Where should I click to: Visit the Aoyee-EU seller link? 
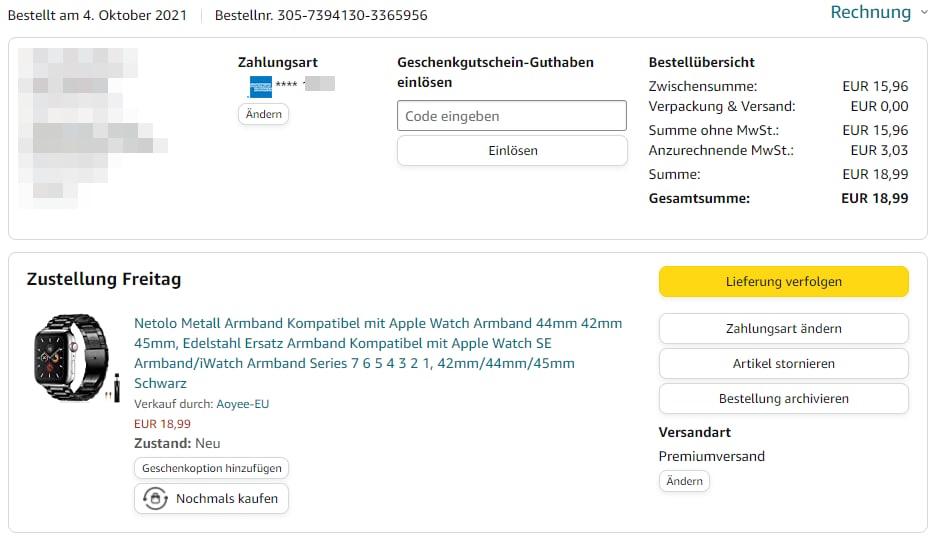242,404
